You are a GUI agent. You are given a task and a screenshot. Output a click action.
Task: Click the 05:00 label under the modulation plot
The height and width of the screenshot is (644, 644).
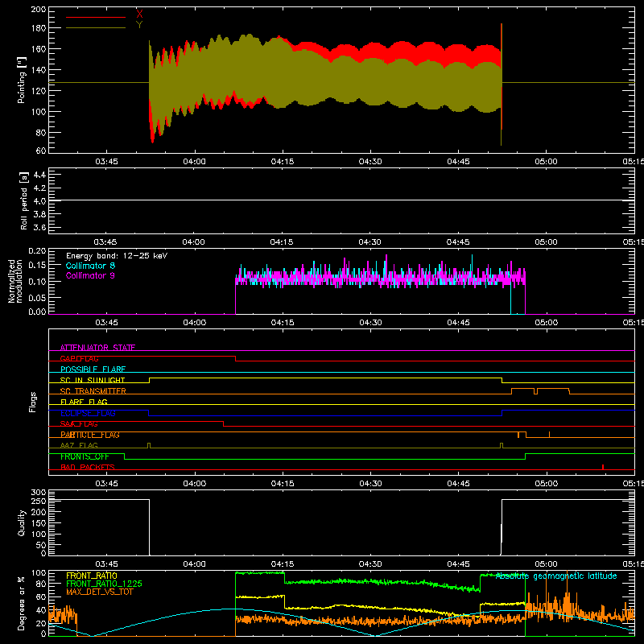tap(546, 323)
